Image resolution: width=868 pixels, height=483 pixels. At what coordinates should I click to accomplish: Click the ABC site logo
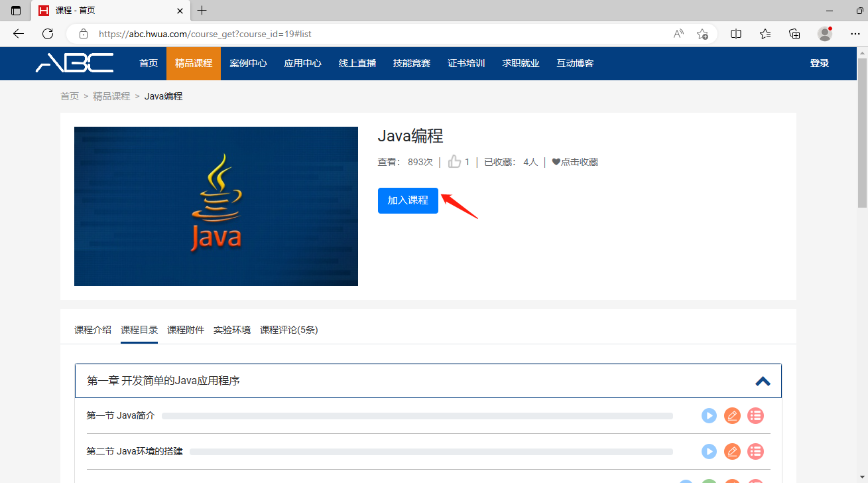pos(74,63)
